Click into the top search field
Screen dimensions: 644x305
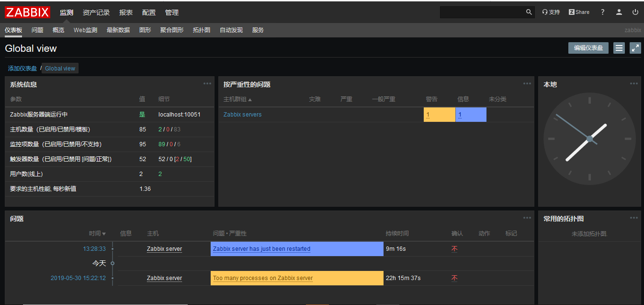[482, 12]
